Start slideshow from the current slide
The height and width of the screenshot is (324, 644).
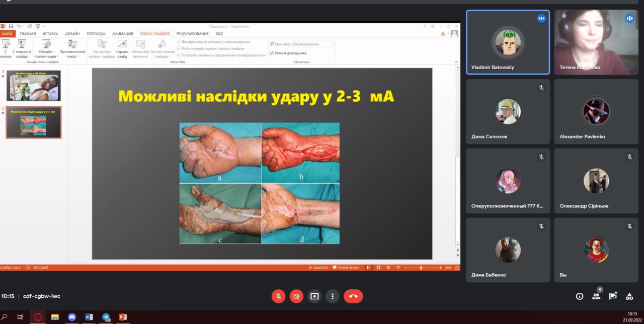click(22, 49)
